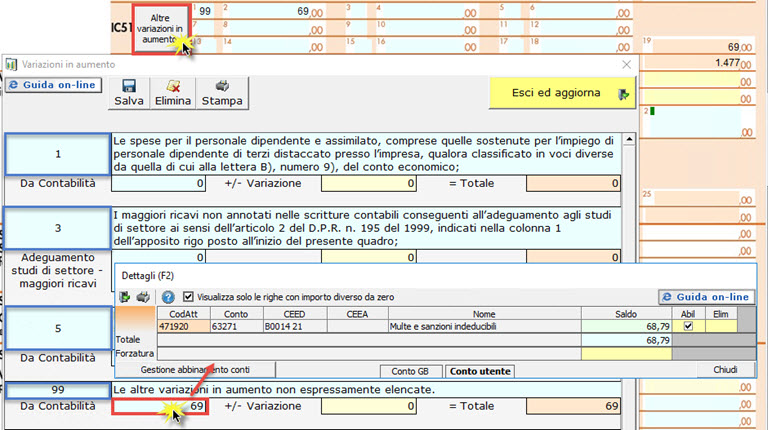Click the Saldo column header
Viewport: 768px width, 430px height.
pyautogui.click(x=626, y=314)
